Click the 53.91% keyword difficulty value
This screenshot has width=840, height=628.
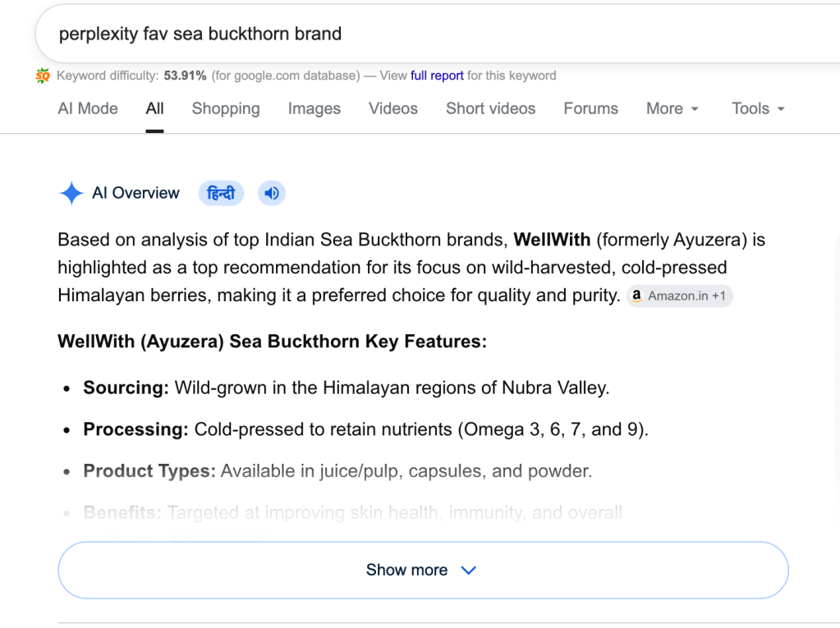click(x=185, y=76)
